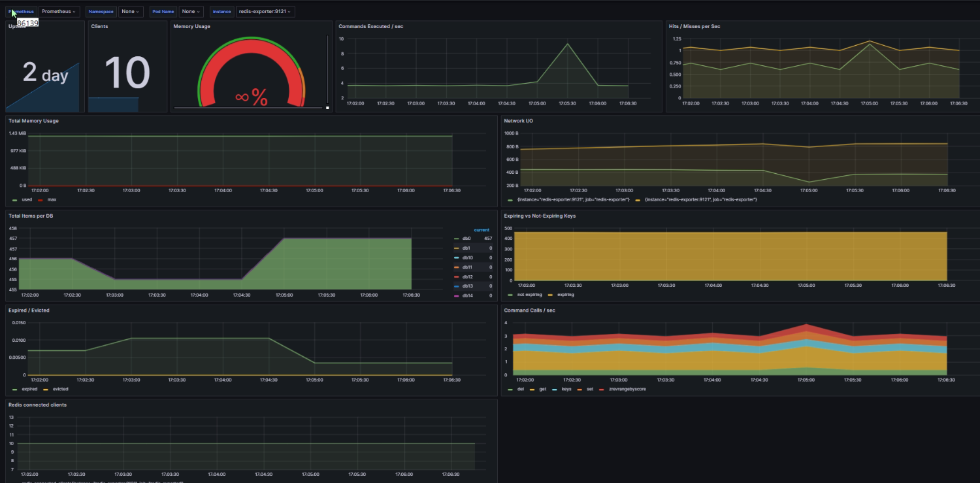Hide the expired series in Expired / Evicted
The height and width of the screenshot is (483, 980).
click(28, 389)
